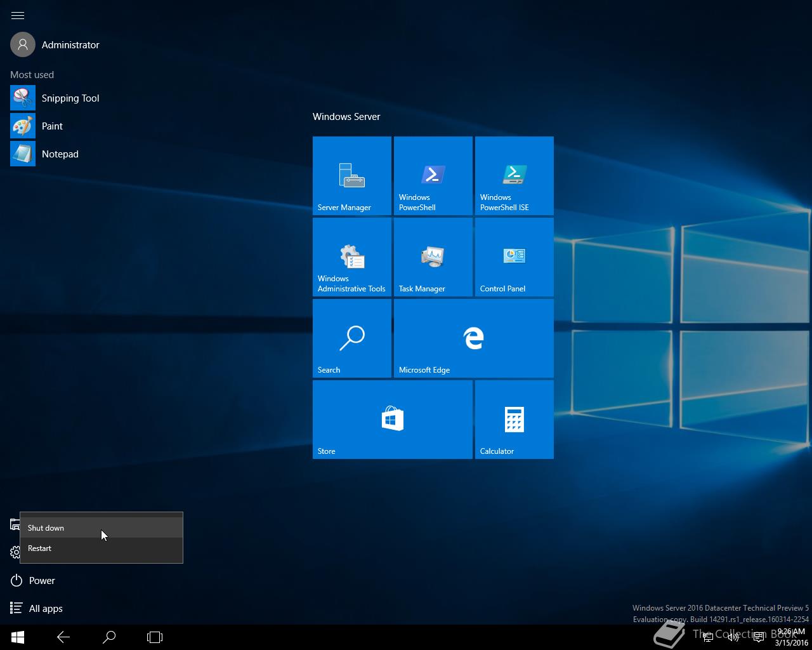Screen dimensions: 812x650
Task: Choose Restart from power menu
Action: [x=101, y=548]
